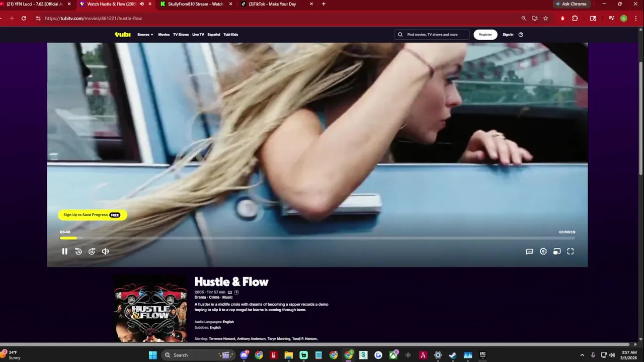Open Epic Games launcher from taskbar
The image size is (644, 362).
(x=482, y=355)
